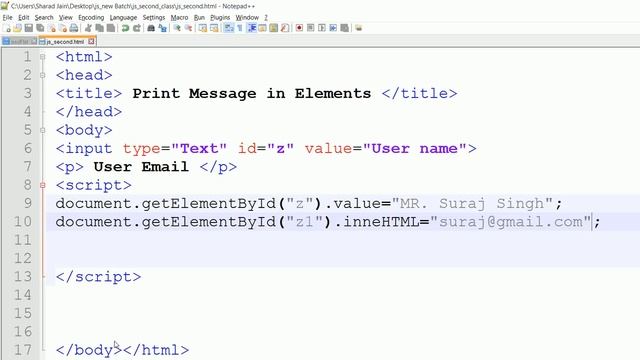The image size is (640, 360).
Task: Click the Save Recorded Macro icon
Action: tap(345, 28)
